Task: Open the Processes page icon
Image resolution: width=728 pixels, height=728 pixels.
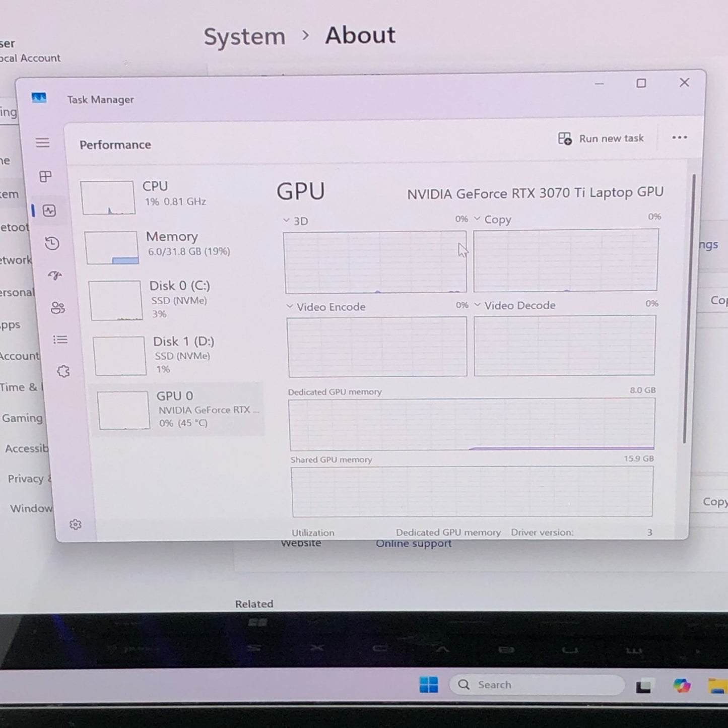Action: [45, 176]
